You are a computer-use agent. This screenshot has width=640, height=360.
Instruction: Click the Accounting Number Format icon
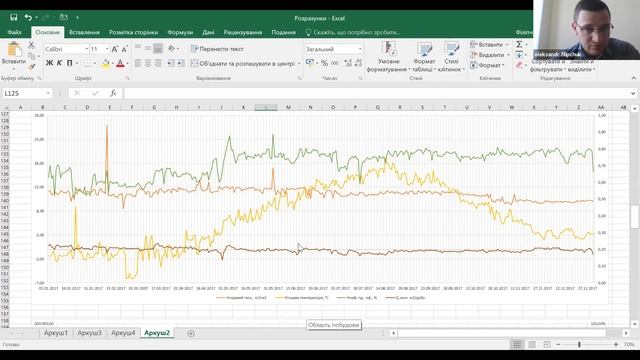[x=310, y=63]
